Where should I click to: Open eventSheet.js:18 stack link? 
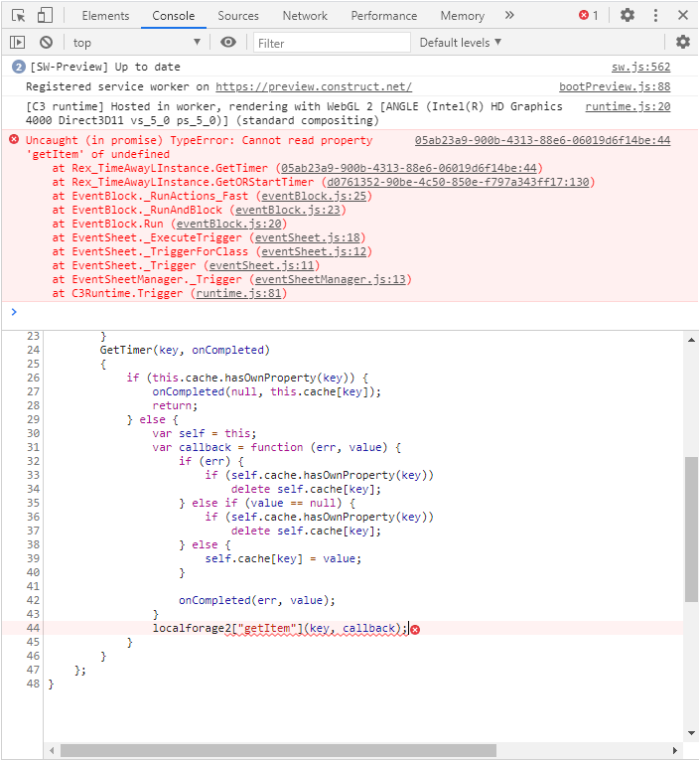click(x=308, y=237)
